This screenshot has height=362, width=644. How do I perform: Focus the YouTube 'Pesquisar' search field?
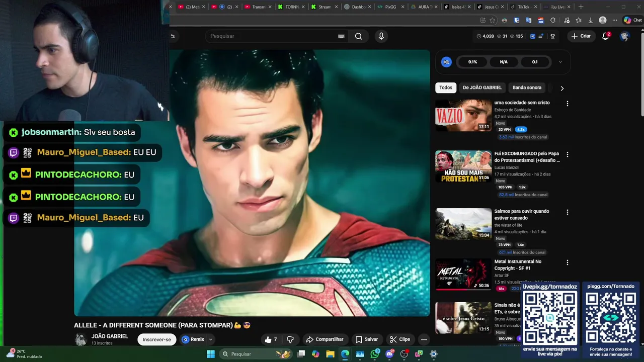272,36
